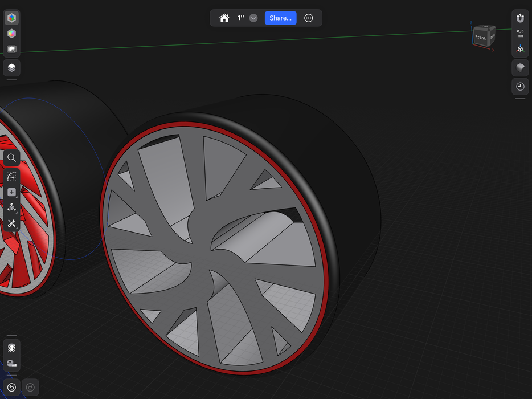This screenshot has width=532, height=399.
Task: Open the Transform tools menu
Action: click(11, 207)
